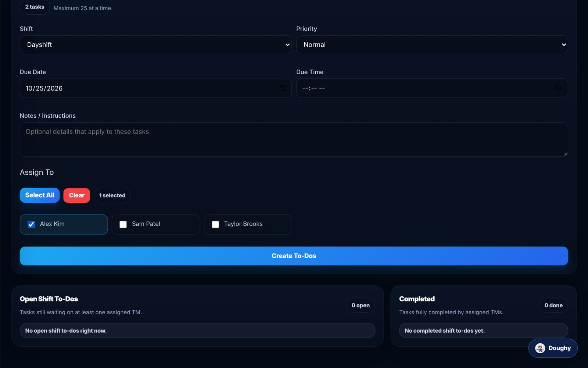Click the '0 open' counter badge
Image resolution: width=588 pixels, height=368 pixels.
point(361,305)
